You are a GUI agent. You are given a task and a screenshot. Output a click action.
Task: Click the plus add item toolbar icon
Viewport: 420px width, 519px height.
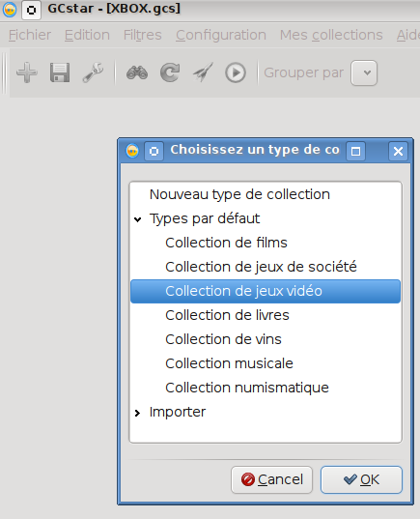tap(27, 72)
